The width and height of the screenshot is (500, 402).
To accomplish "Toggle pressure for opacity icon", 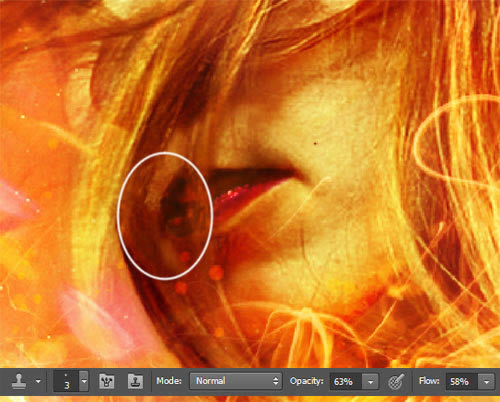I will (397, 381).
